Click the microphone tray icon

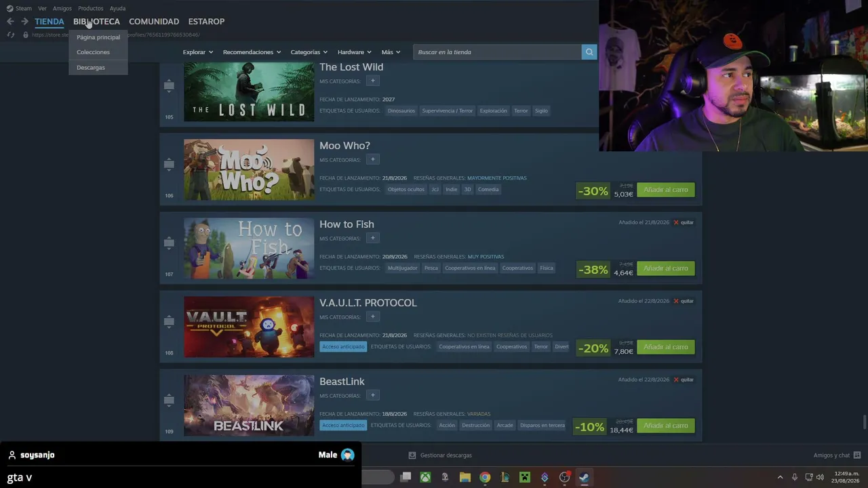click(x=795, y=477)
